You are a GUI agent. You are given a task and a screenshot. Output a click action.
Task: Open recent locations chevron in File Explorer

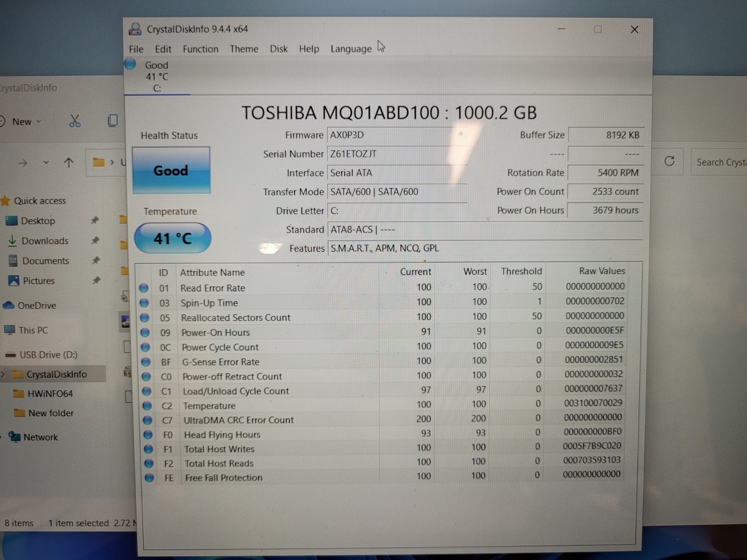[46, 162]
